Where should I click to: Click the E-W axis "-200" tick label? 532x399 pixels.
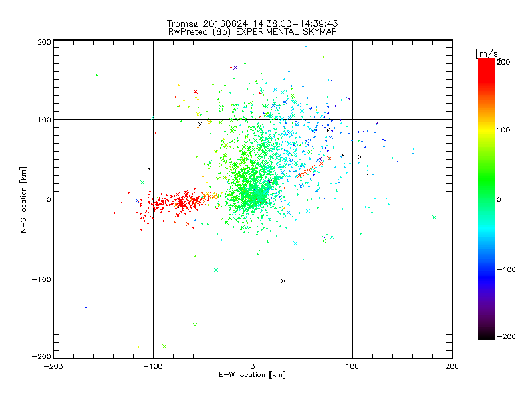pyautogui.click(x=53, y=366)
